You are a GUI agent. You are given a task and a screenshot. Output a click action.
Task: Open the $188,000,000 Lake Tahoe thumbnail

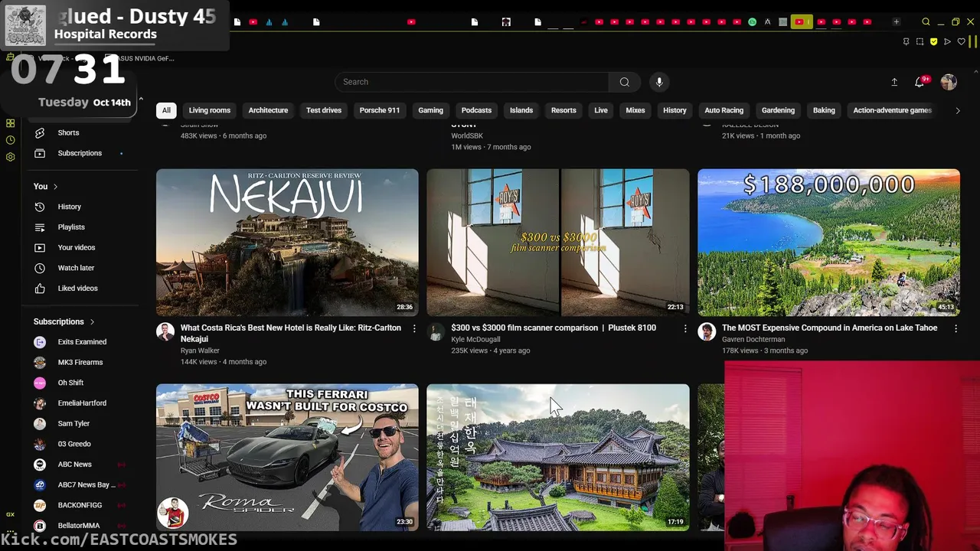[828, 243]
